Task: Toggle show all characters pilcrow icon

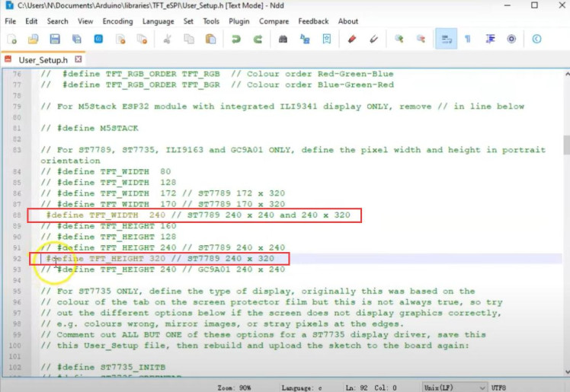Action: point(468,39)
